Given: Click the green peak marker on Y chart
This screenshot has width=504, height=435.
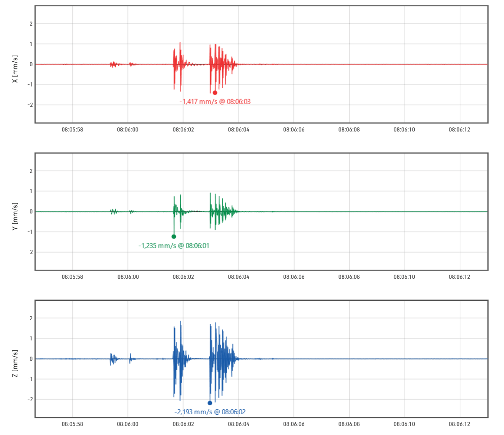Looking at the screenshot, I should pos(174,236).
